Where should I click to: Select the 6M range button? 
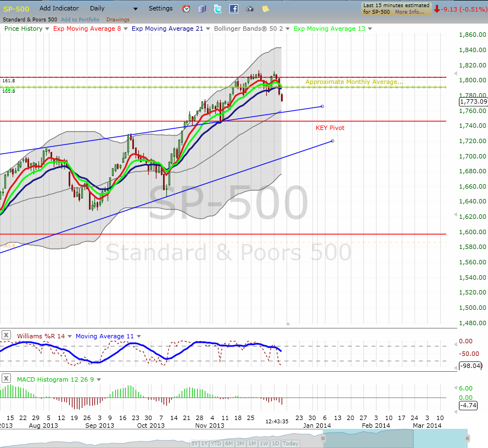229,443
